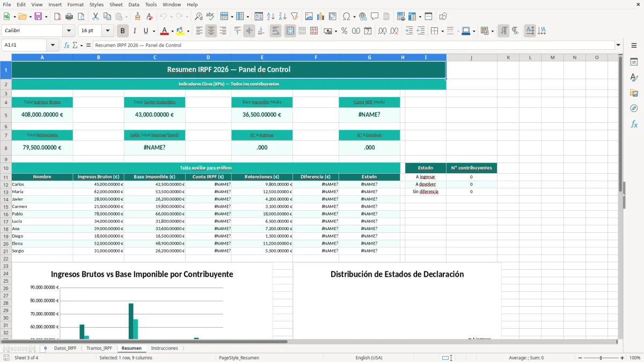
Task: Click the Copy icon
Action: coord(107,17)
